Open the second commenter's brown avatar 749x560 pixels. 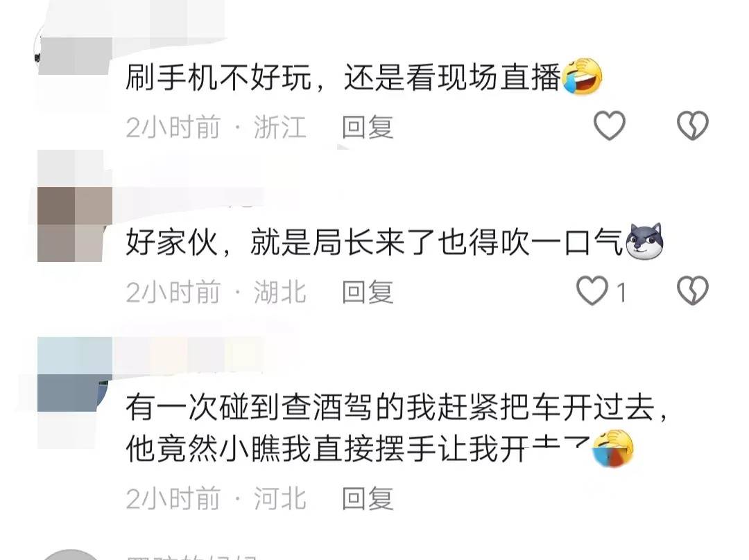(74, 225)
